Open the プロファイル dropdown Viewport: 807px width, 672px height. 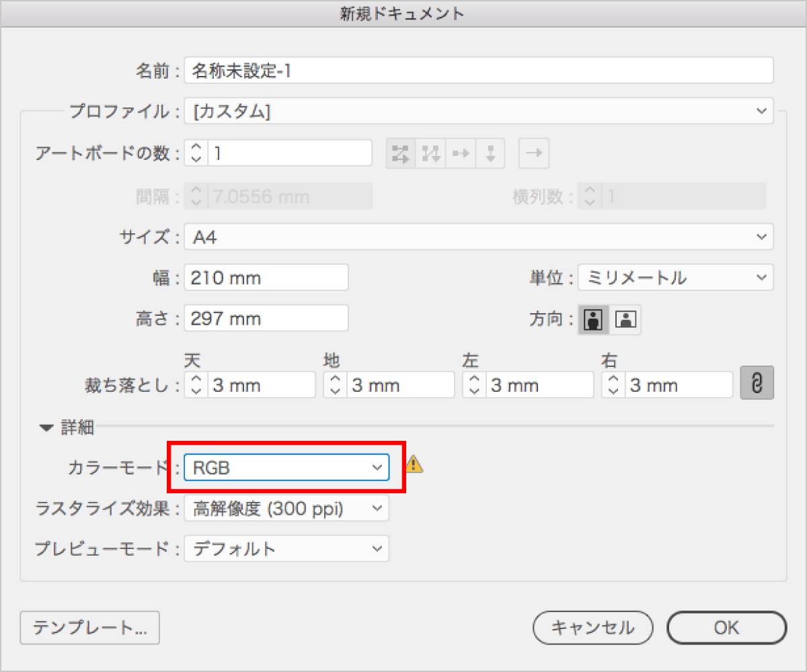478,111
